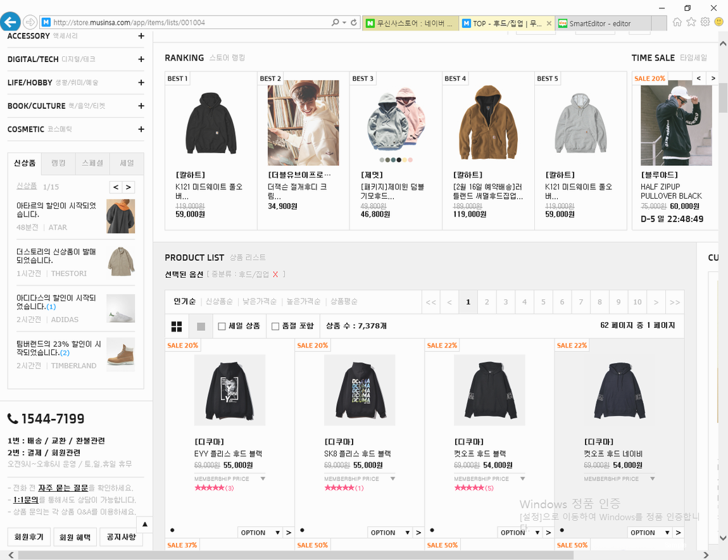Click the single < previous page button in pagination
This screenshot has height=560, width=728.
(x=449, y=302)
